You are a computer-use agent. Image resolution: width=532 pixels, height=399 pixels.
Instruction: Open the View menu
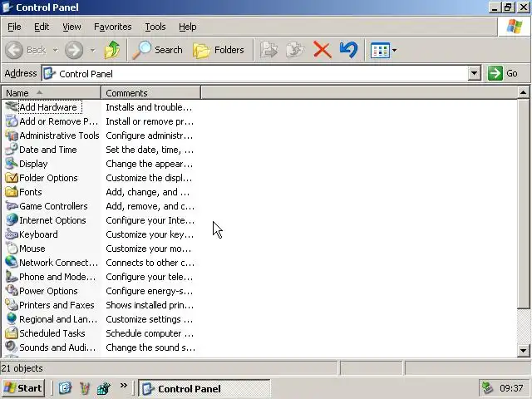click(71, 27)
